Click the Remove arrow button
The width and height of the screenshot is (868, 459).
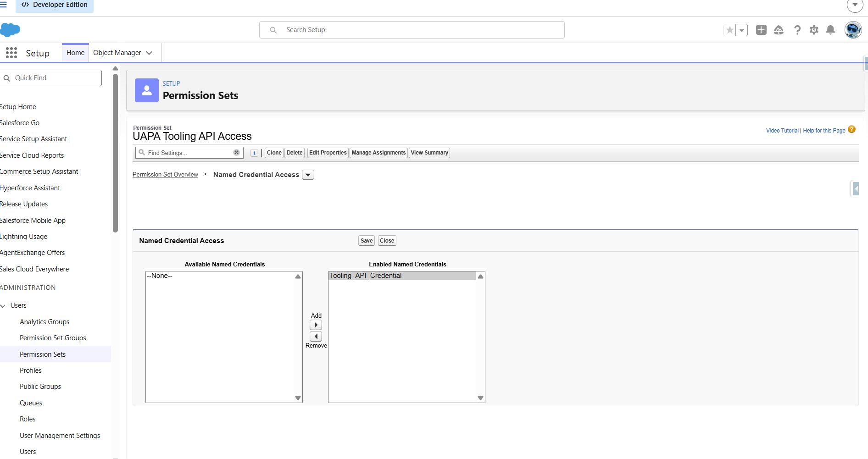pos(316,337)
